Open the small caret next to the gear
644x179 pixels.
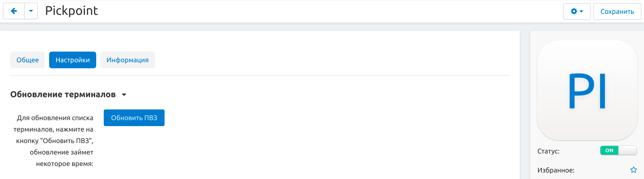click(x=582, y=11)
